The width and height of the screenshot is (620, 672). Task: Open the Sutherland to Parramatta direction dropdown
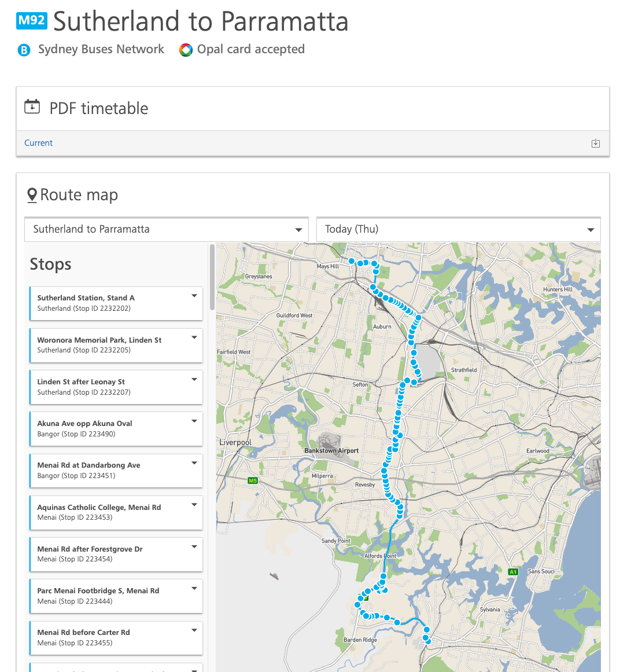coord(167,229)
